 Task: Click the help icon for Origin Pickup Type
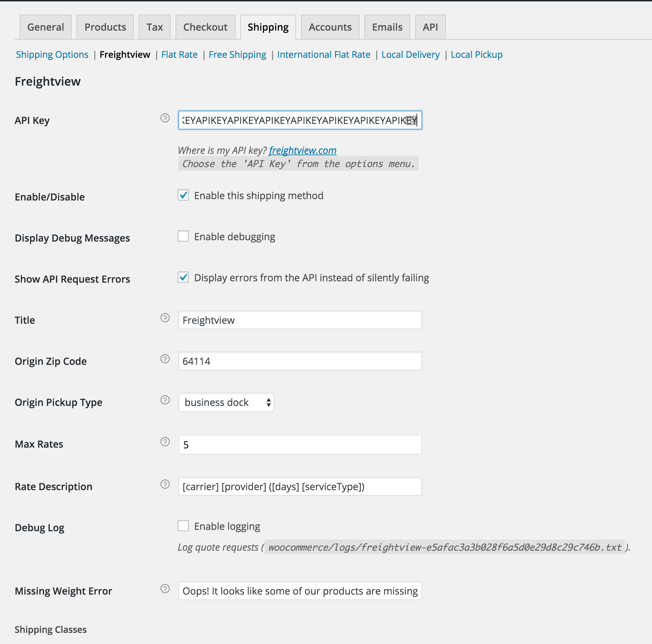[165, 400]
